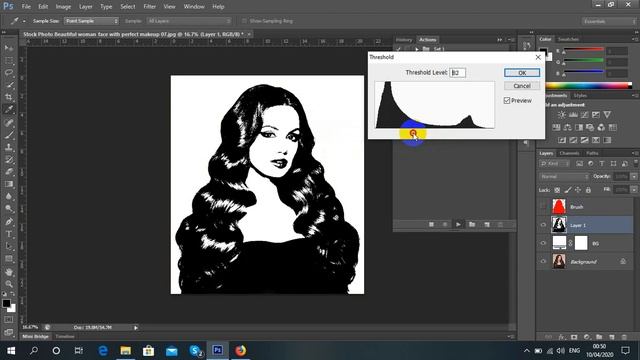Toggle Show Sampling Ring checkbox
This screenshot has width=640, height=360.
pos(244,21)
